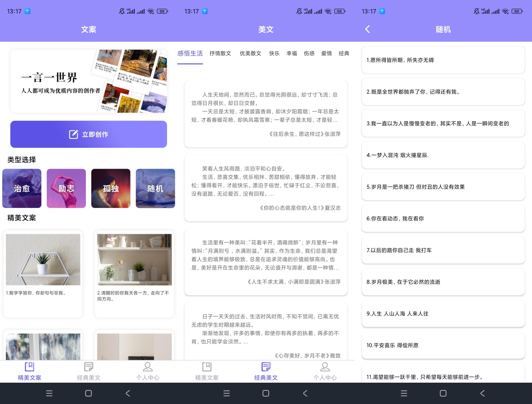Open the 治愈 category tile
This screenshot has width=532, height=404.
coord(22,188)
